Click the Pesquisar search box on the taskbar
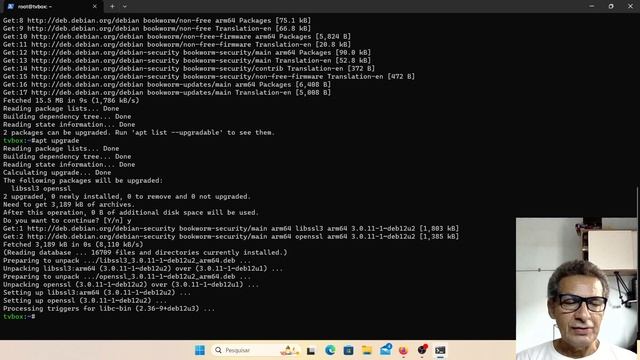The height and width of the screenshot is (360, 640). click(257, 350)
